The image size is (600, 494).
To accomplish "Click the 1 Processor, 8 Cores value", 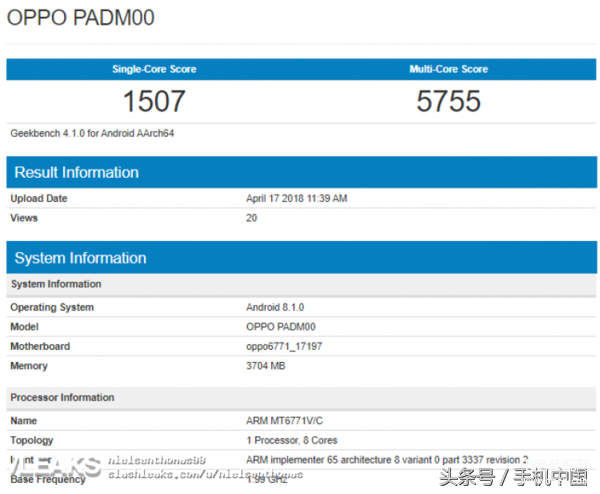I will pos(292,440).
